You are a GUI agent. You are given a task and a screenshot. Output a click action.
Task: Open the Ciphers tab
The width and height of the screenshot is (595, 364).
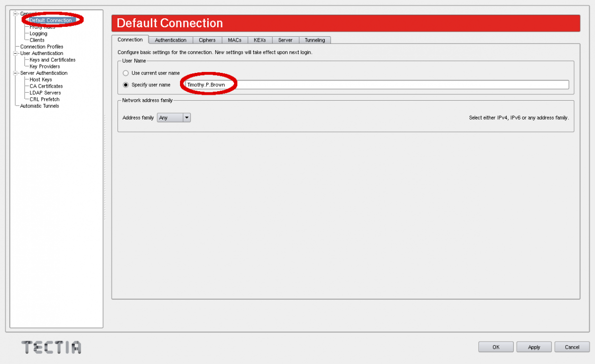(207, 40)
